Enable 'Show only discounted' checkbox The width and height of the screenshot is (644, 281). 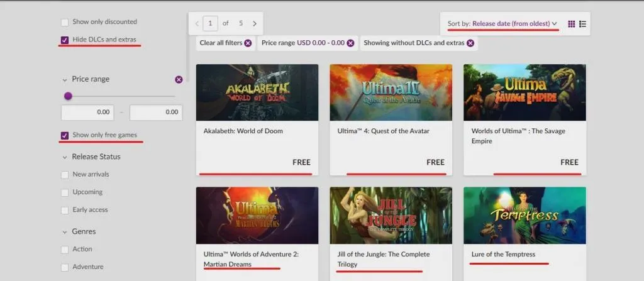(65, 22)
